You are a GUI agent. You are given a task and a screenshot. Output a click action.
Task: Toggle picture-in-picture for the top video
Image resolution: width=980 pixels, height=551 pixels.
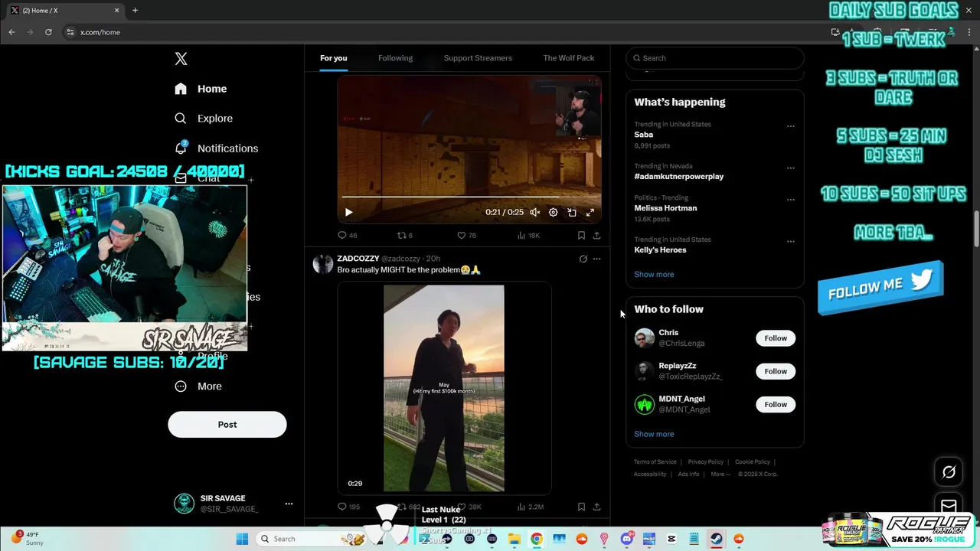pyautogui.click(x=572, y=213)
